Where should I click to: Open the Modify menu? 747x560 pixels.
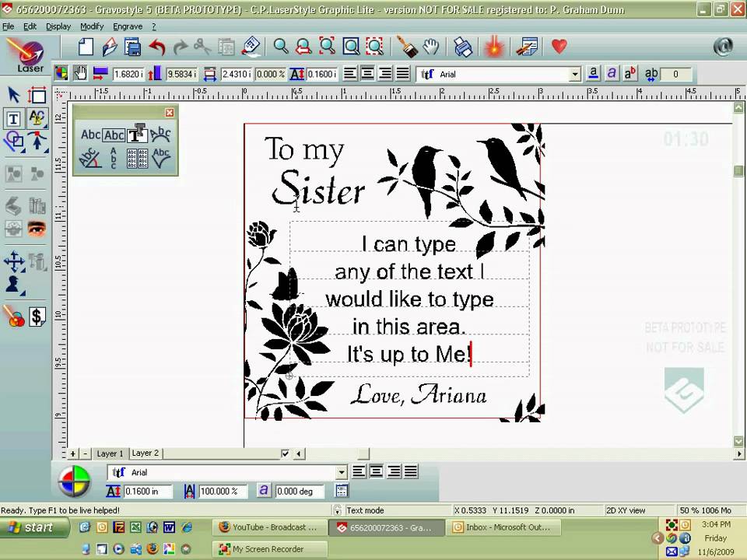click(x=92, y=26)
